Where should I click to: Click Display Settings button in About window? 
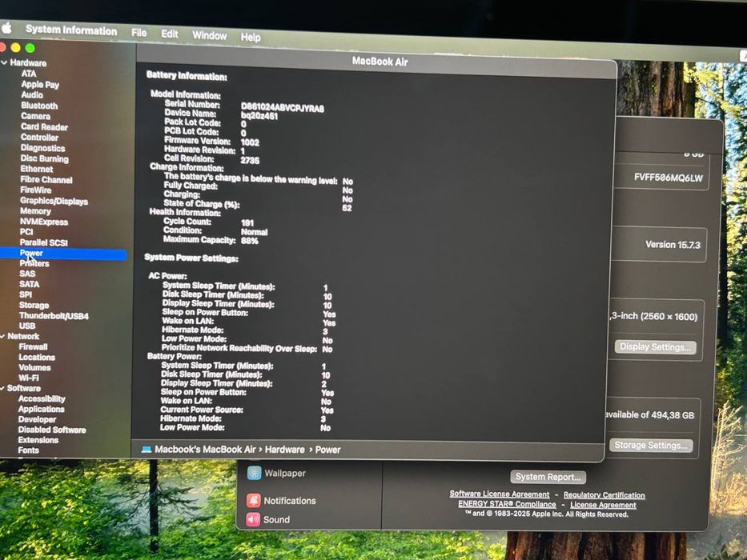pos(655,347)
